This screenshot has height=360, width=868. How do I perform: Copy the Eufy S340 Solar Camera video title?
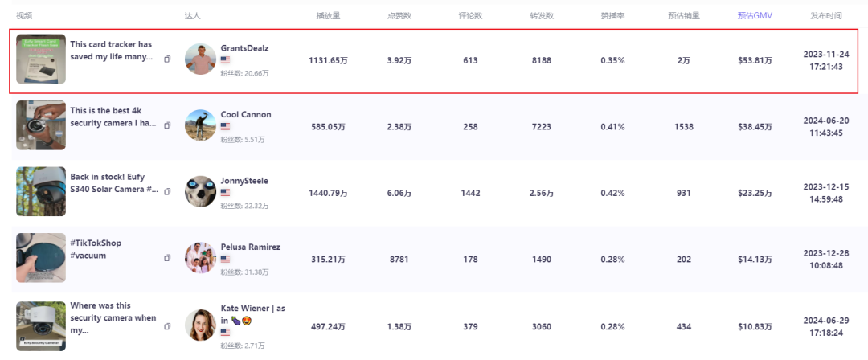[168, 191]
